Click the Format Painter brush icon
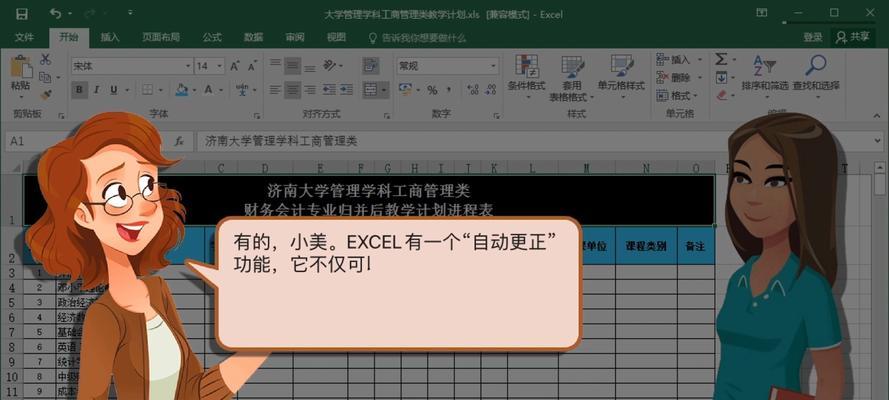The image size is (889, 400). [x=45, y=94]
